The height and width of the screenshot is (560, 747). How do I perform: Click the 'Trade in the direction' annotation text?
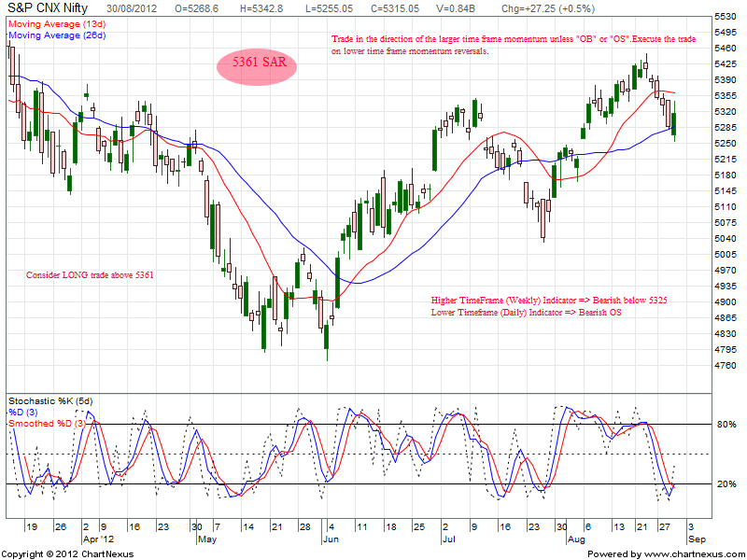click(x=514, y=45)
